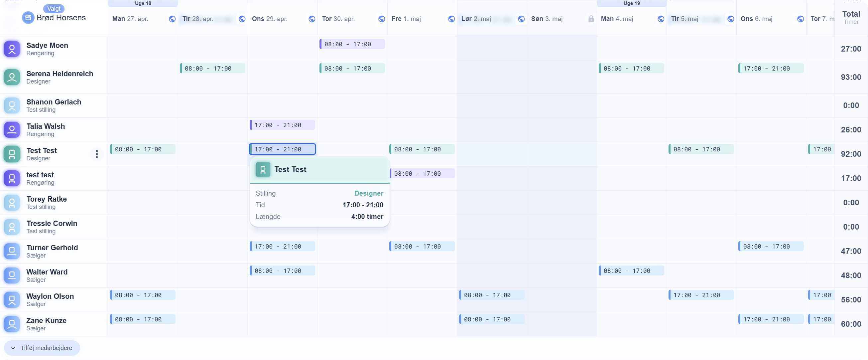868x360 pixels.
Task: Click Sadye Moen's avatar icon
Action: click(12, 49)
